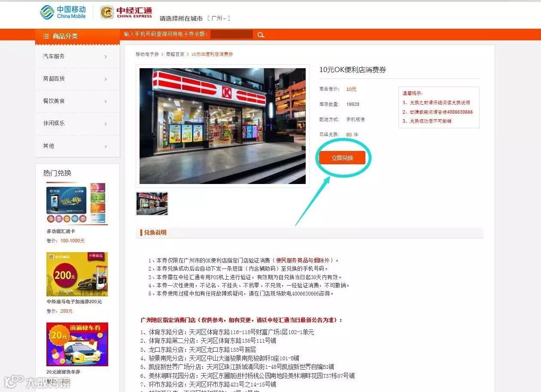Click delivery method 手机短信 text
Image resolution: width=541 pixels, height=392 pixels.
click(356, 119)
